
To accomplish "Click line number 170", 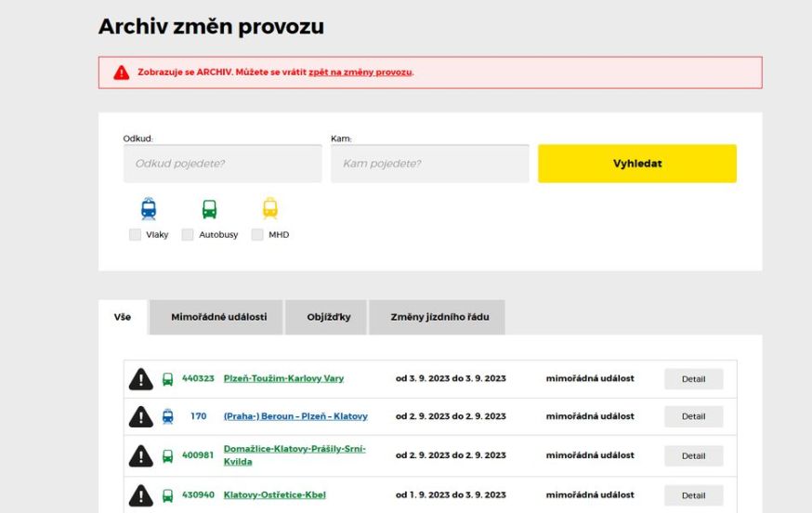I will click(x=198, y=416).
